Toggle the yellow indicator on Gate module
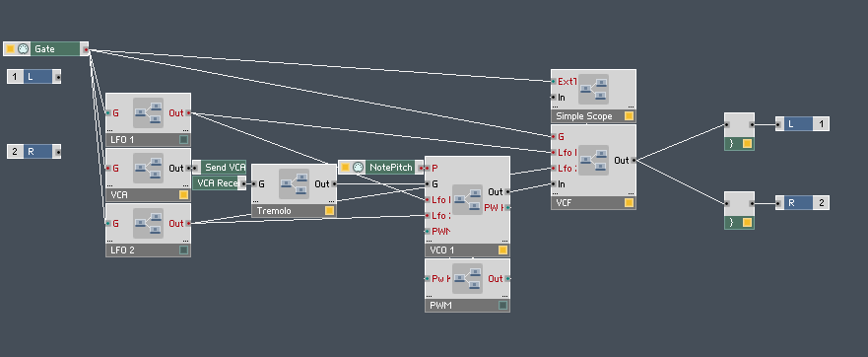 [x=10, y=48]
